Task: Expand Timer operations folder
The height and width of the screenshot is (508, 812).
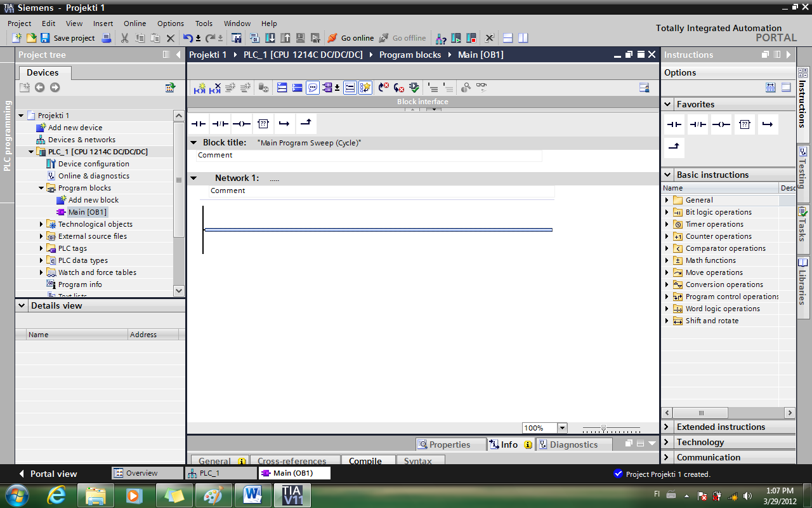Action: [x=667, y=224]
